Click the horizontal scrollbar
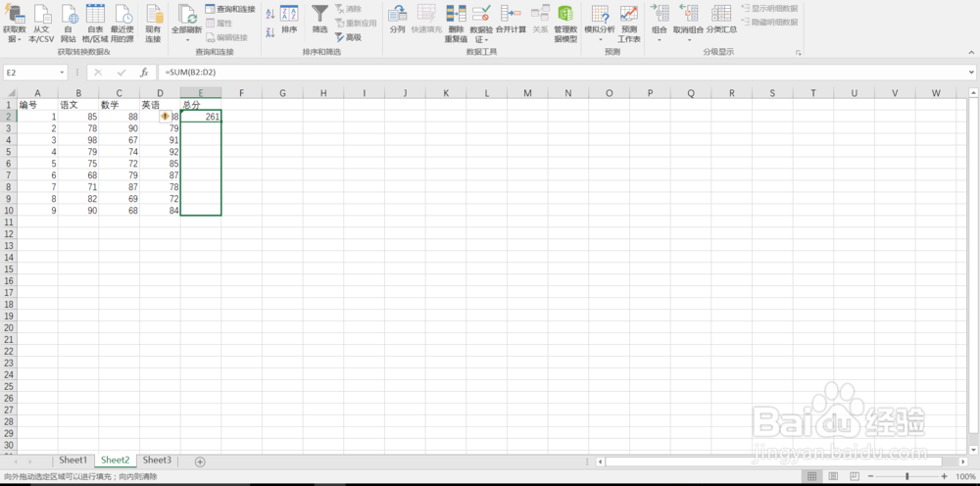This screenshot has height=486, width=980. (773, 462)
